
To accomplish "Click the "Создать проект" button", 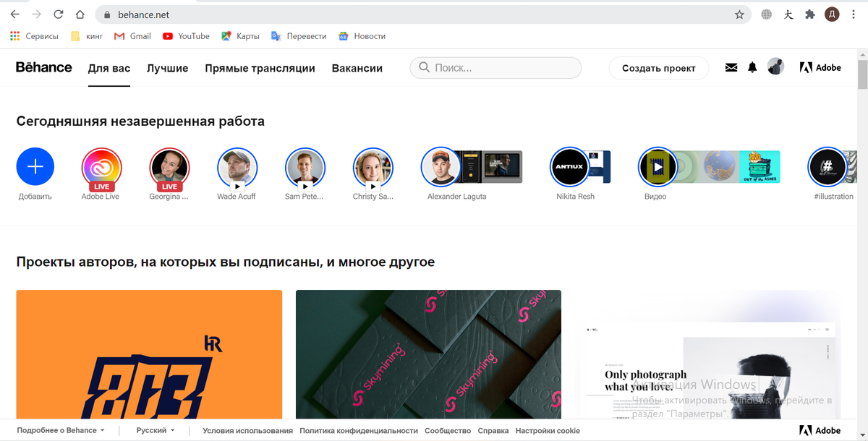I will click(x=659, y=67).
